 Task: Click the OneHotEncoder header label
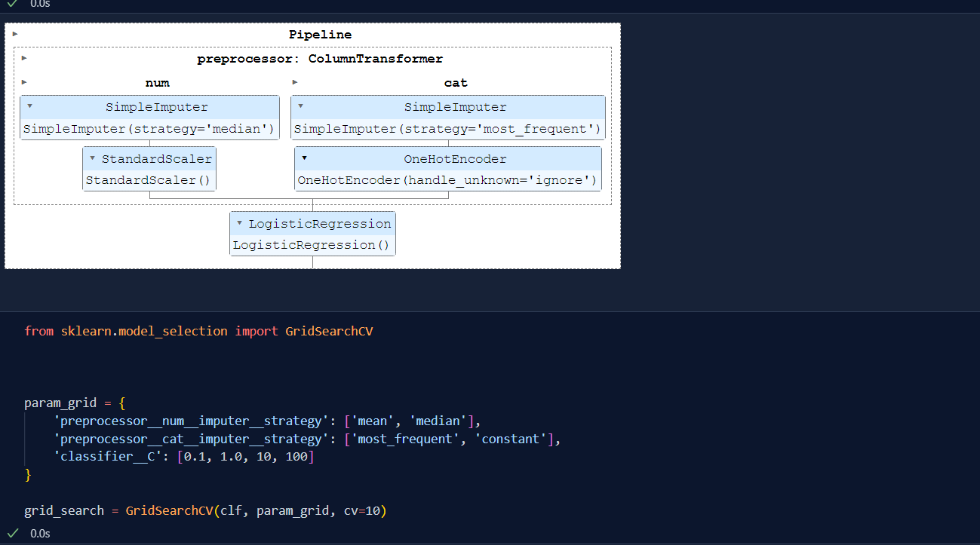pos(455,159)
